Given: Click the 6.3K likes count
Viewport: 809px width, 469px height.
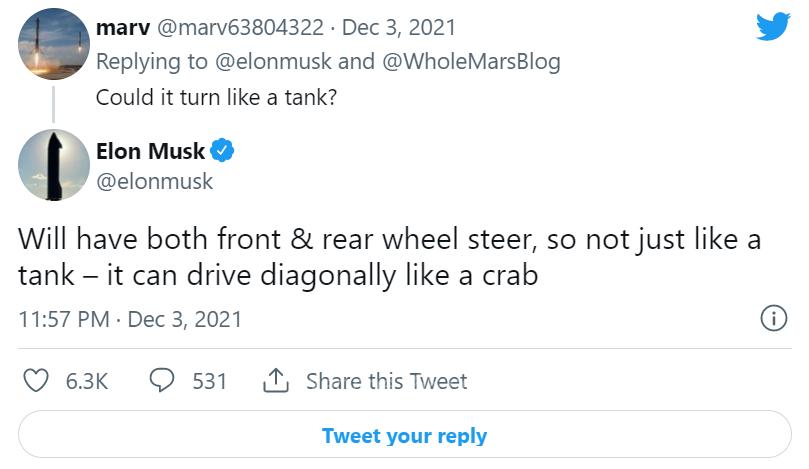Looking at the screenshot, I should (86, 381).
